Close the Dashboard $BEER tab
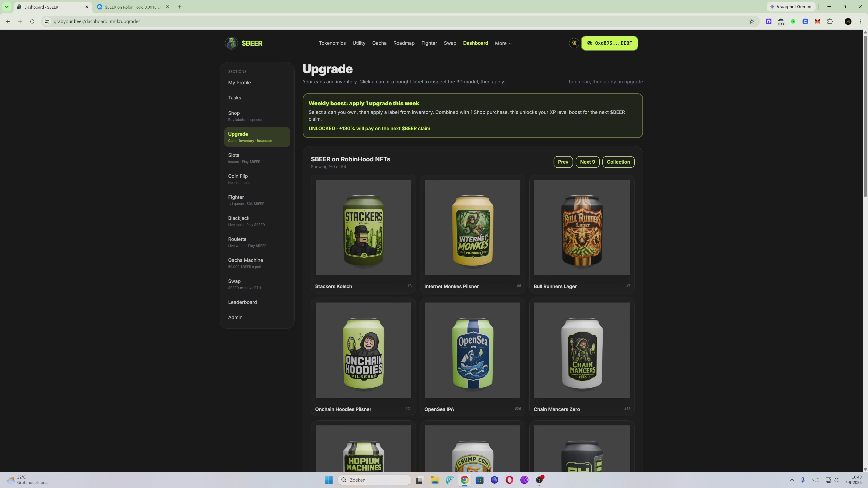Image resolution: width=868 pixels, height=488 pixels. click(x=87, y=7)
